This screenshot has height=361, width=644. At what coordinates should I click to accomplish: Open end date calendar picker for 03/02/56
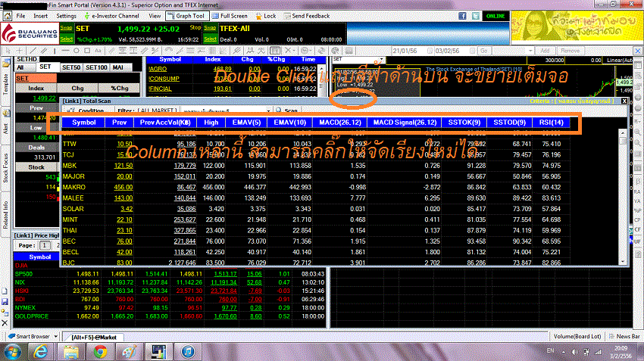(472, 51)
